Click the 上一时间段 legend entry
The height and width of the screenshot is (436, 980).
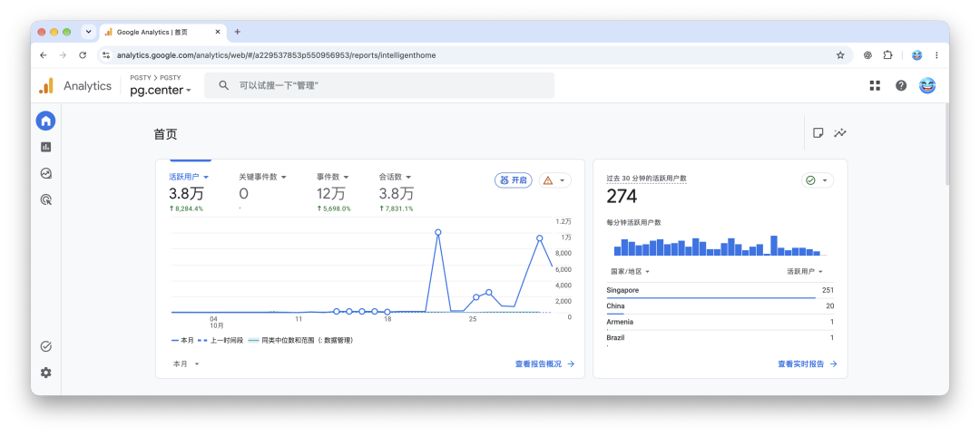pyautogui.click(x=220, y=341)
